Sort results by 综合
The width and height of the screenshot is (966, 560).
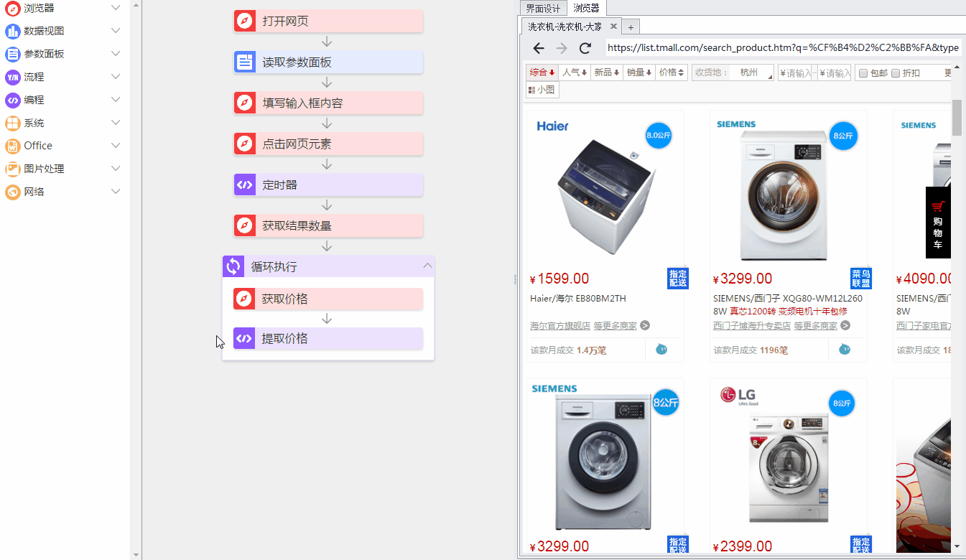542,73
